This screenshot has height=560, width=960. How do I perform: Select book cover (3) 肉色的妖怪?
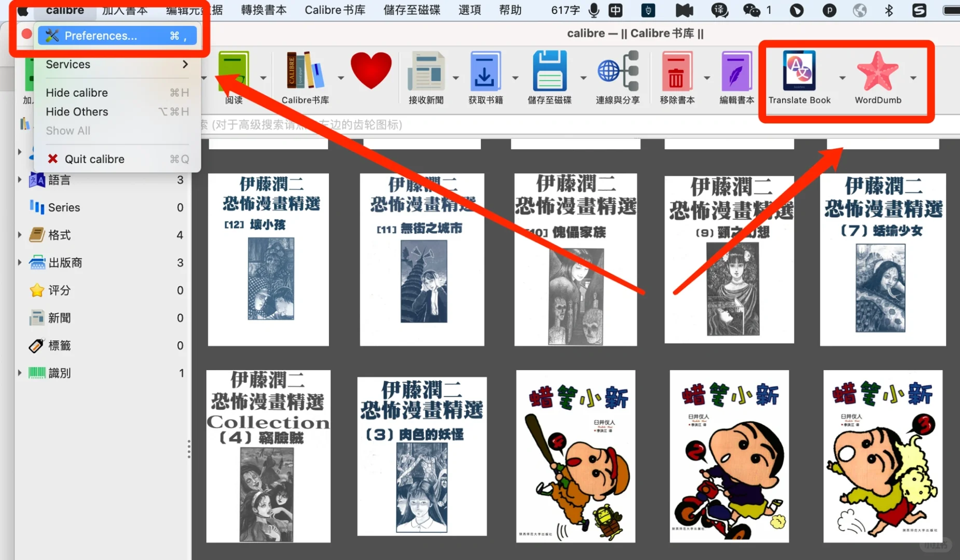pyautogui.click(x=422, y=456)
